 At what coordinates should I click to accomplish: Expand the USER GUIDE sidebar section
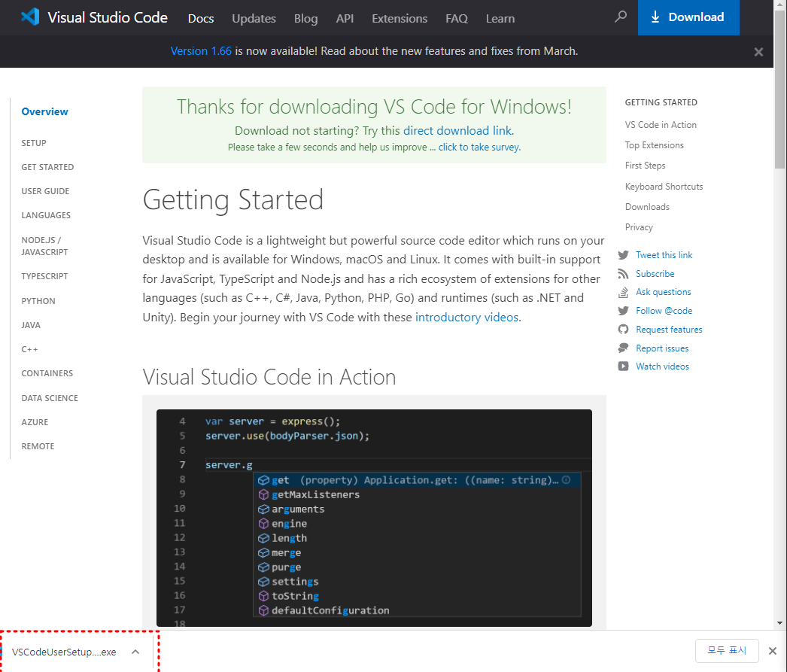45,191
